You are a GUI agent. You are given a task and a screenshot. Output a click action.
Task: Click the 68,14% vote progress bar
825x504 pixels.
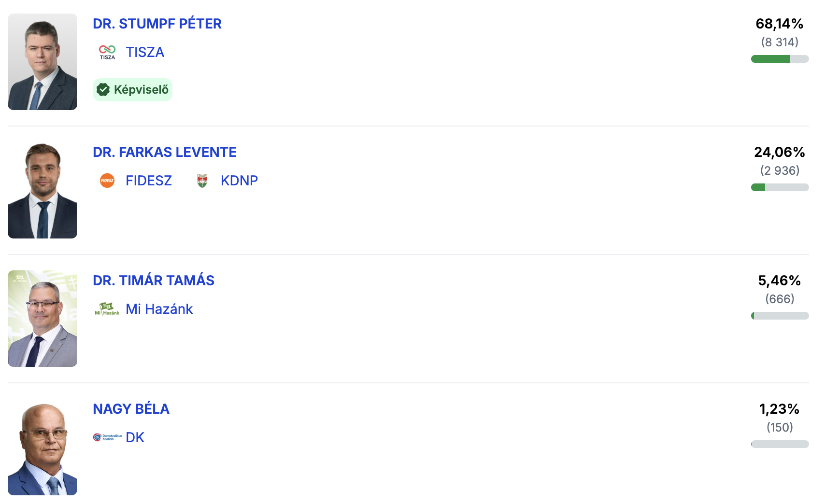click(780, 59)
